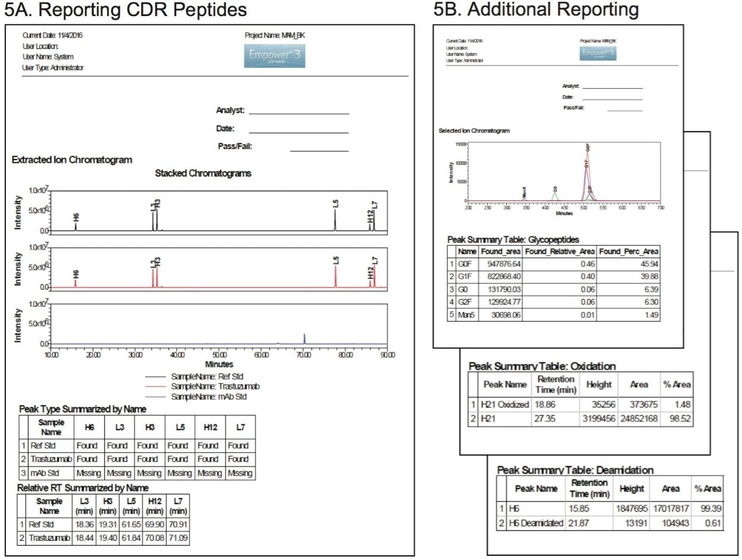Select the 'Peak Type Summarized by Name' heading
The width and height of the screenshot is (742, 560).
coord(83,409)
